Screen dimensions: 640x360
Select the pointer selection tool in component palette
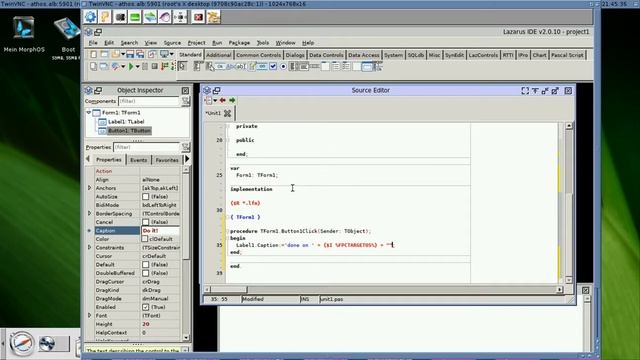tap(182, 67)
